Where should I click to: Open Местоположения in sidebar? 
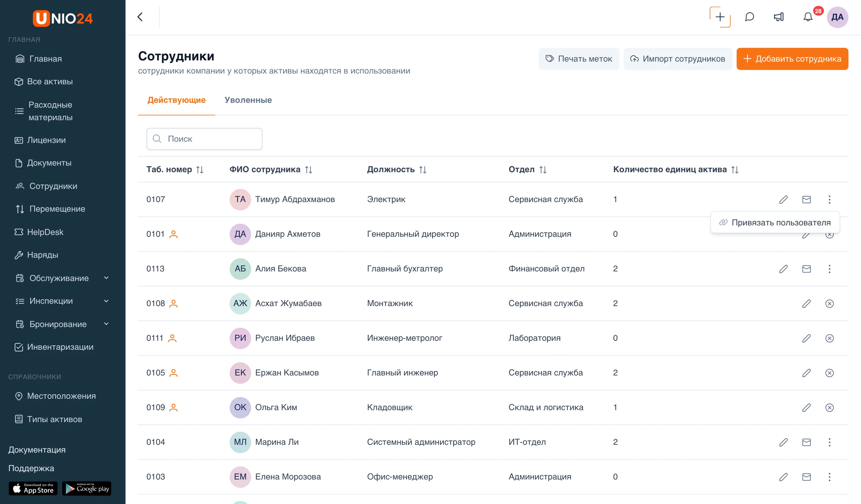coord(55,396)
